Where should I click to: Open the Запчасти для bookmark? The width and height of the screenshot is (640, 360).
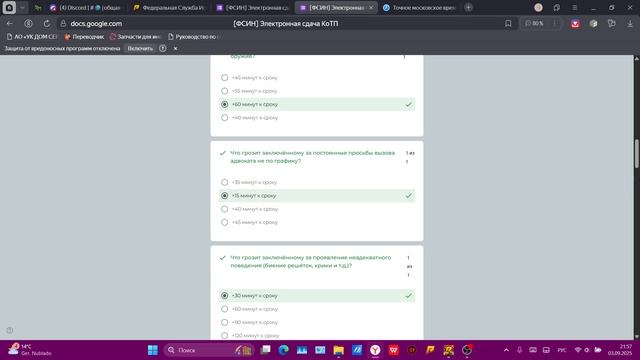click(x=136, y=37)
